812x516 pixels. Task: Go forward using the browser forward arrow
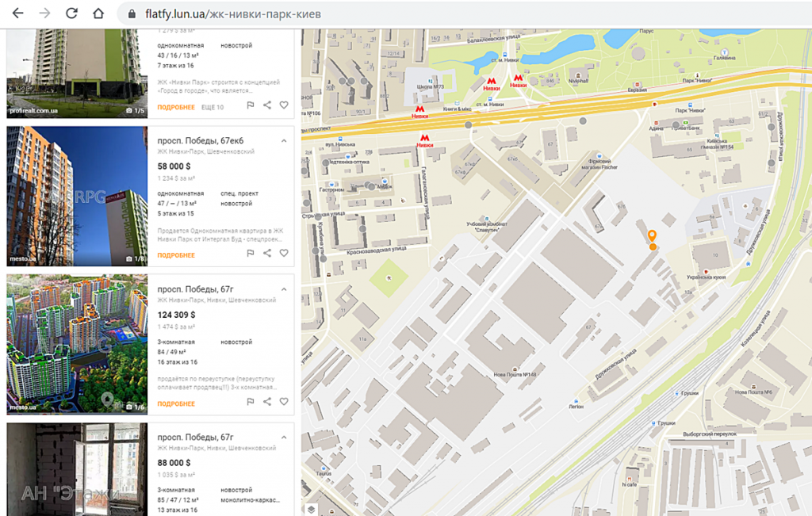pyautogui.click(x=45, y=13)
